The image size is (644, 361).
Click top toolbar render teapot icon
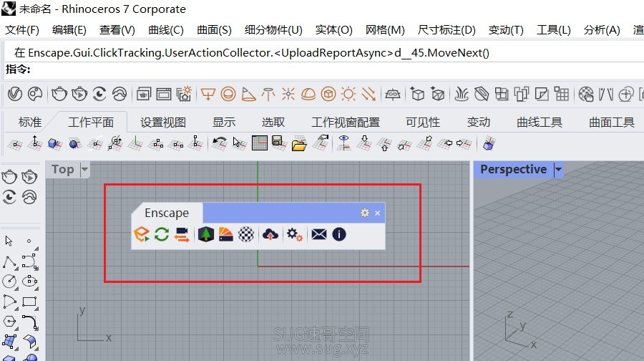tap(59, 94)
